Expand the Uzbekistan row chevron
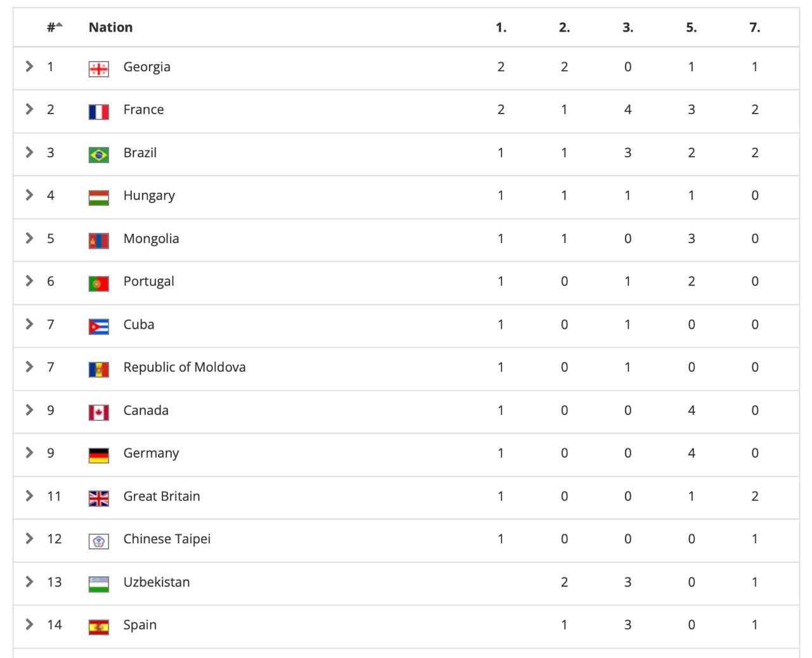The image size is (812, 658). point(29,581)
